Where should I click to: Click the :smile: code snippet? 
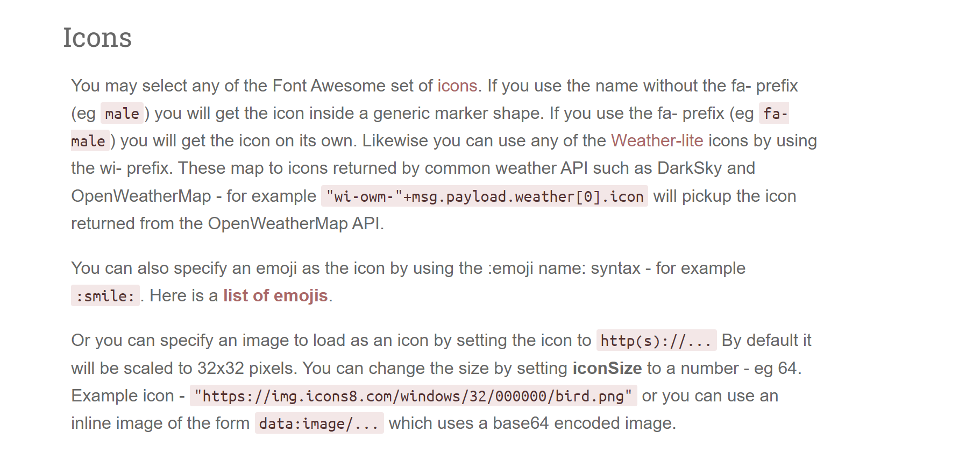(x=105, y=296)
